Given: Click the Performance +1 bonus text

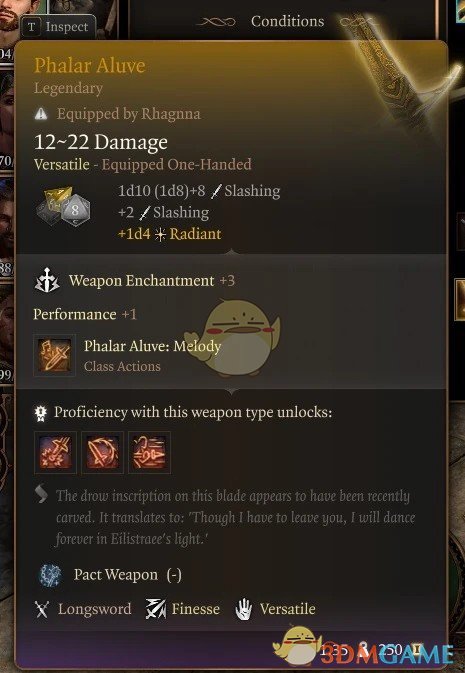Looking at the screenshot, I should point(85,314).
